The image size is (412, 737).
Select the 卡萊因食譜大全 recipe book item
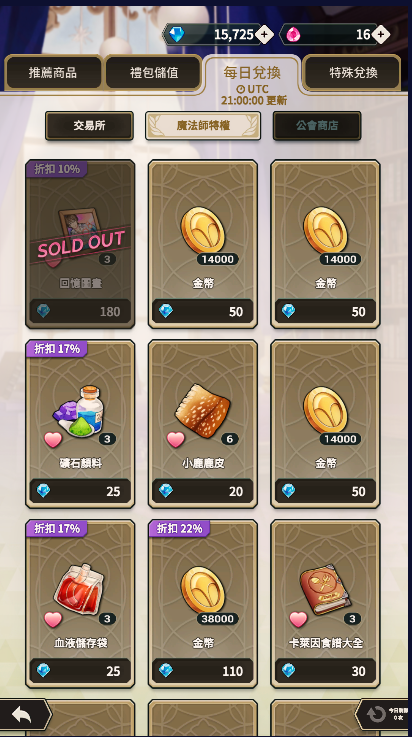pyautogui.click(x=325, y=589)
